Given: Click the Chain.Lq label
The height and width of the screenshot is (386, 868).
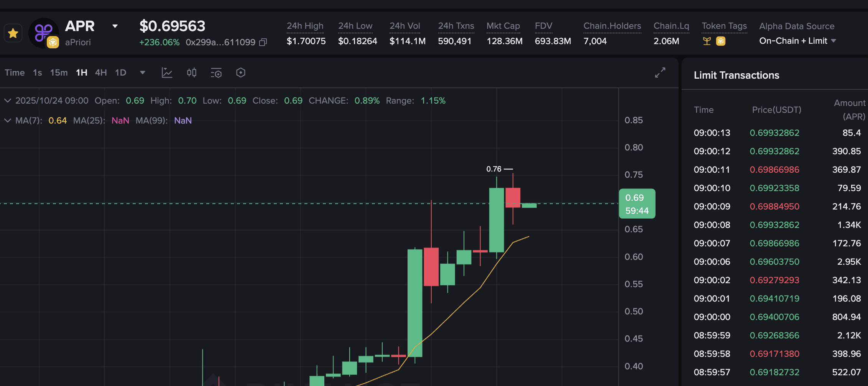Looking at the screenshot, I should click(x=671, y=26).
